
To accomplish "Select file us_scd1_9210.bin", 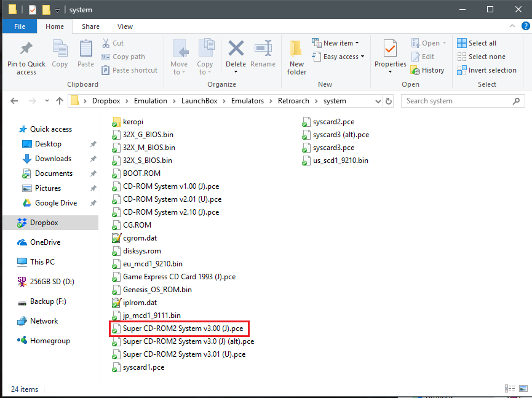I will (x=335, y=161).
